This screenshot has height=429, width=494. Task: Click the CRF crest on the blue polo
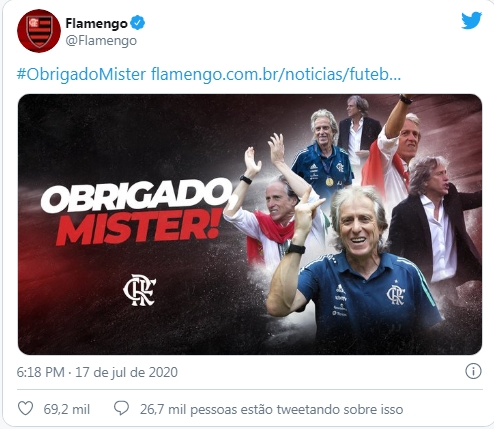(x=396, y=295)
